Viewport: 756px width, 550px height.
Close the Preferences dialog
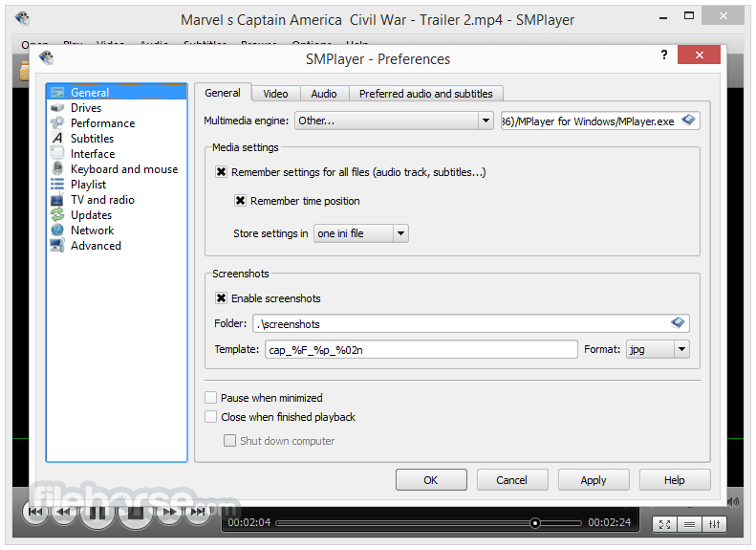click(x=699, y=55)
